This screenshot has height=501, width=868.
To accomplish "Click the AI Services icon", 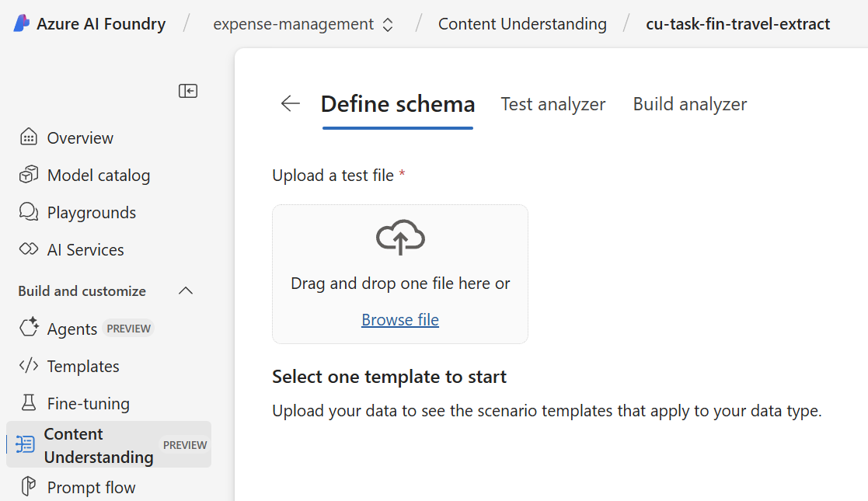I will click(28, 249).
